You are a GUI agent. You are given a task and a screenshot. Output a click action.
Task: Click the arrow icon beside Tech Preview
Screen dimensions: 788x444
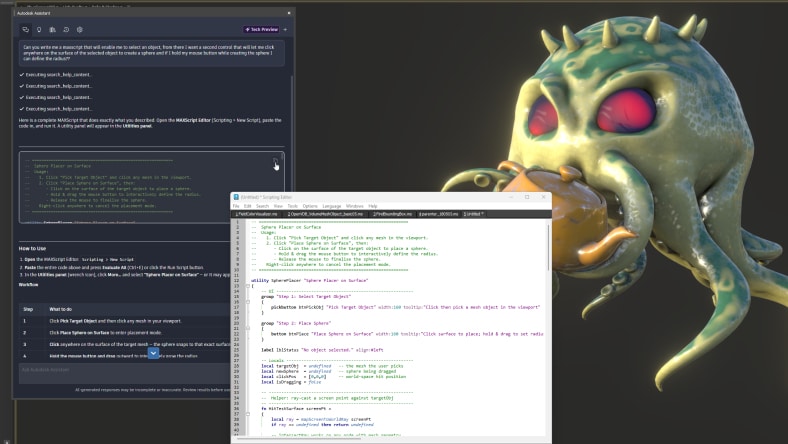[285, 30]
